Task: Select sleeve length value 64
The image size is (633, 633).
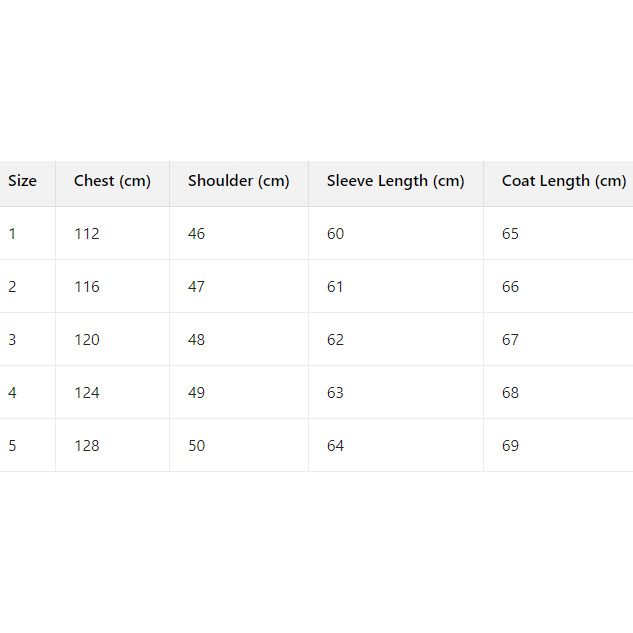Action: point(336,446)
